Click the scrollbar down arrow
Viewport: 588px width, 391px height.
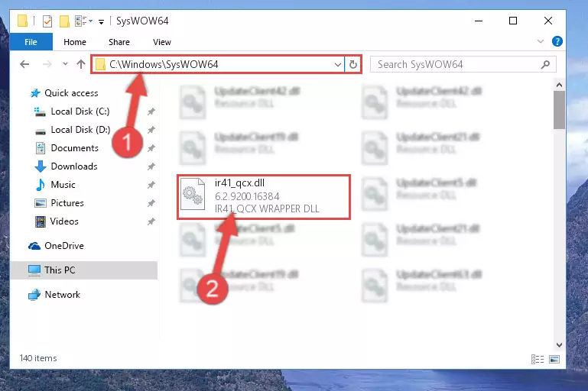click(x=559, y=345)
